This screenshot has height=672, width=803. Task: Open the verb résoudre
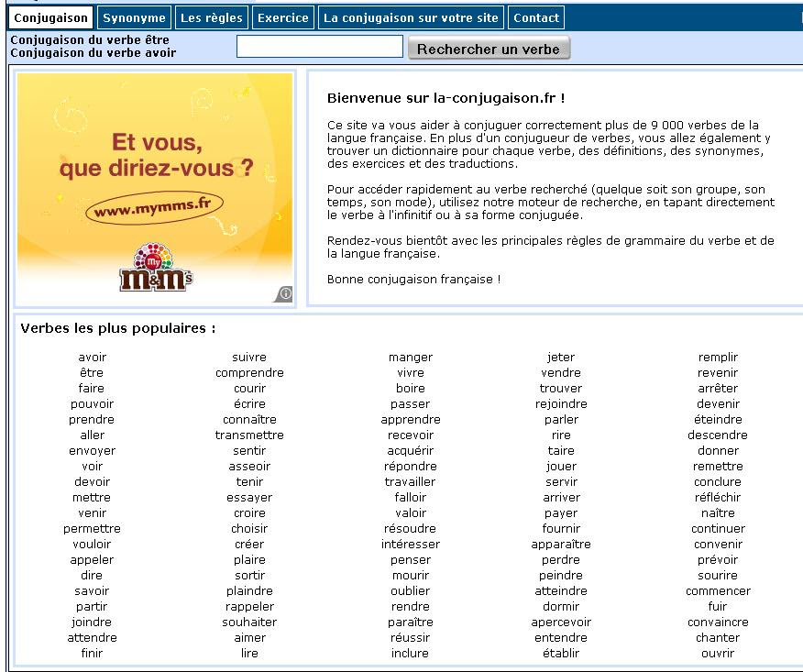coord(410,529)
